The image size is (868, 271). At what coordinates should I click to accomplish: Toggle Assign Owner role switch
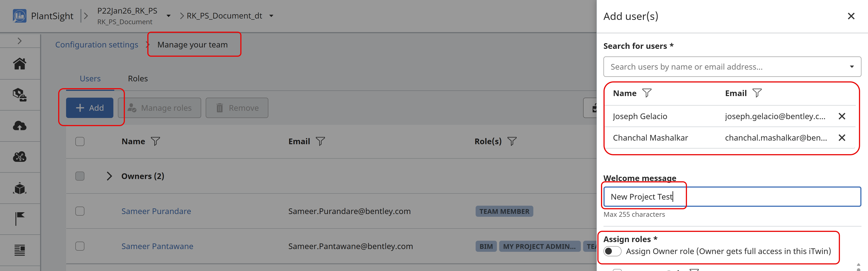[612, 252]
